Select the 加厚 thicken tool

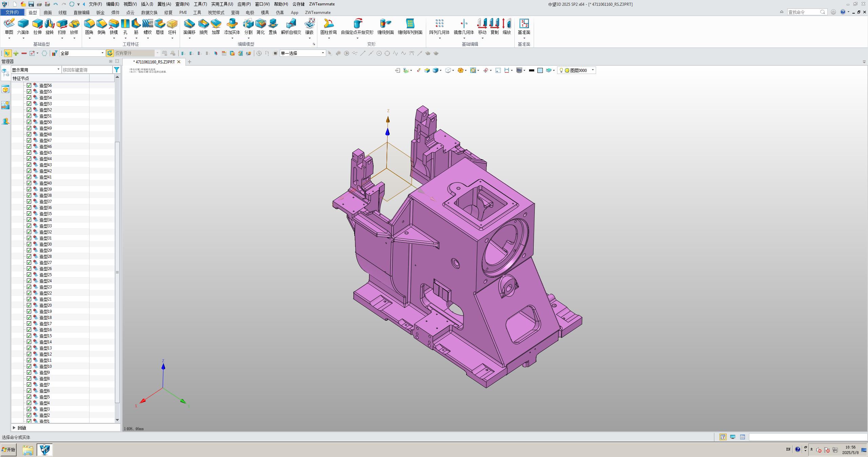(x=216, y=26)
